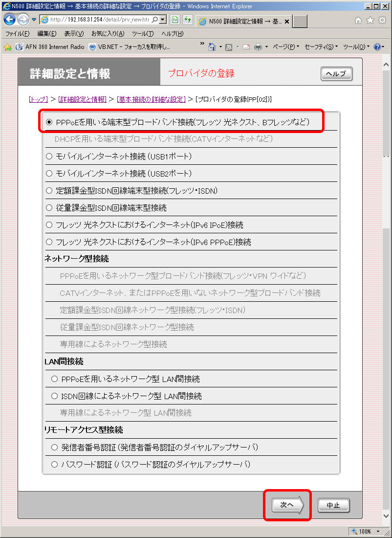Refresh the page with the refresh icon
The image size is (392, 538).
[188, 20]
